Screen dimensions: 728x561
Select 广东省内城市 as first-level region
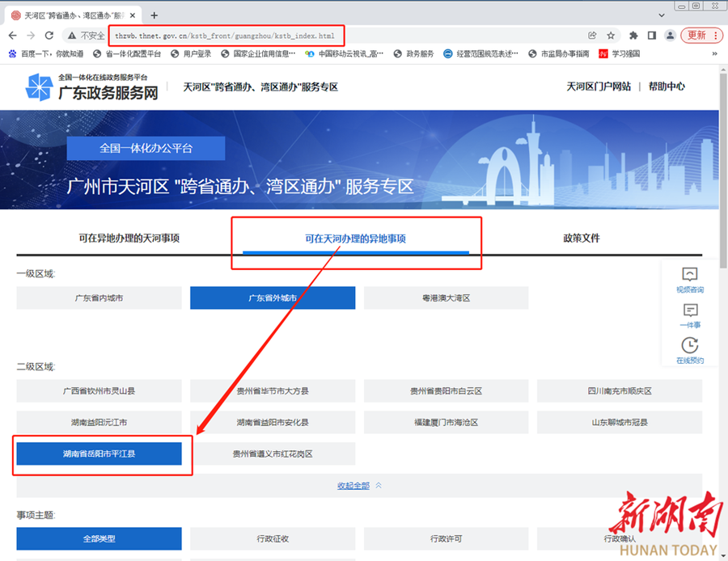99,298
